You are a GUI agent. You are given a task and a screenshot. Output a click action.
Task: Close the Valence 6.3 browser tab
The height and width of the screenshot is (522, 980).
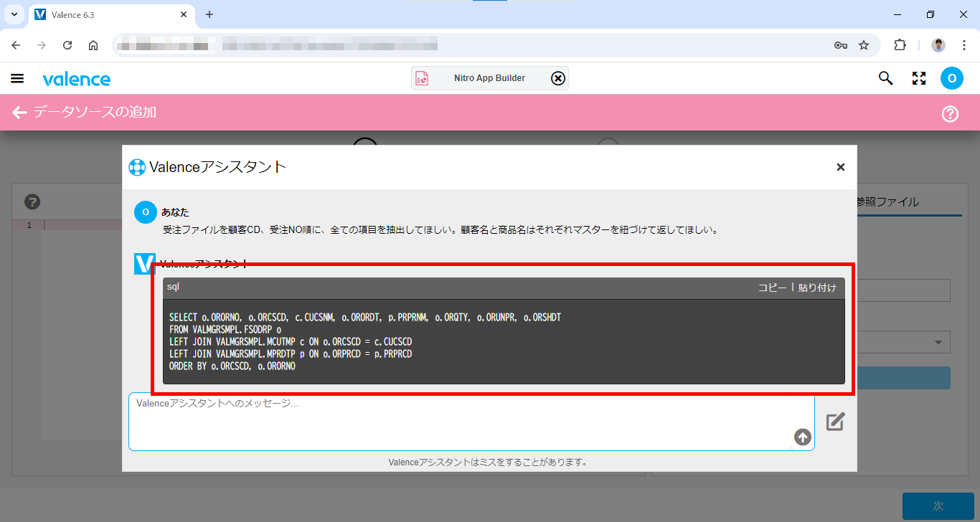click(x=184, y=14)
